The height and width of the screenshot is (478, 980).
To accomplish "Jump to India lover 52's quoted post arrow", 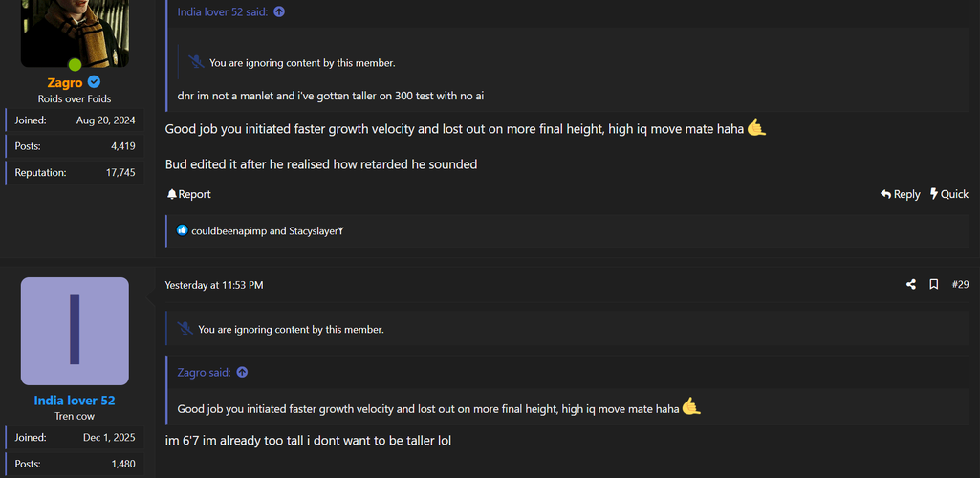I will point(279,12).
